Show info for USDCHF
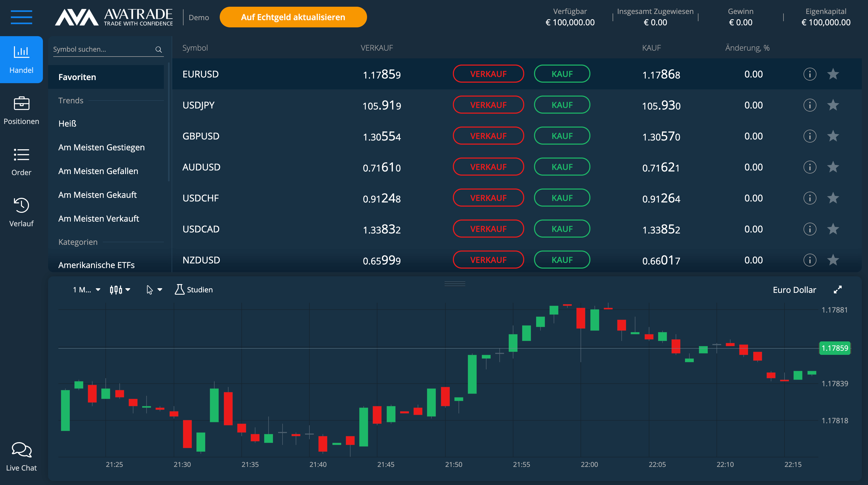The image size is (868, 485). [810, 198]
